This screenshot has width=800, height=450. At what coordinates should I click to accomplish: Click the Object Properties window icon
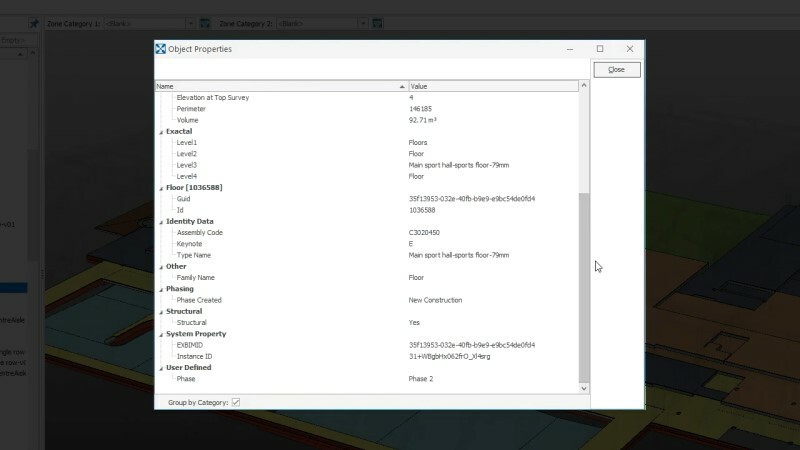point(161,49)
